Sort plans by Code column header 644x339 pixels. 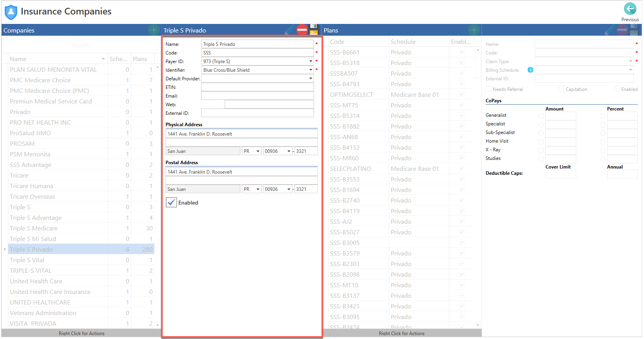[358, 42]
